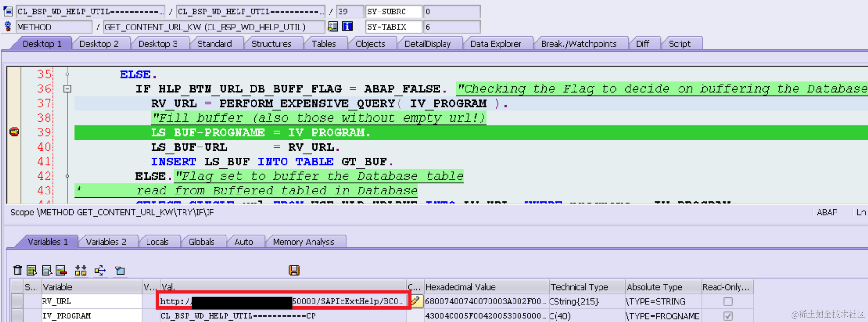Viewport: 868px width, 322px height.
Task: Click the SY-SUBRC value field showing 0
Action: 452,12
